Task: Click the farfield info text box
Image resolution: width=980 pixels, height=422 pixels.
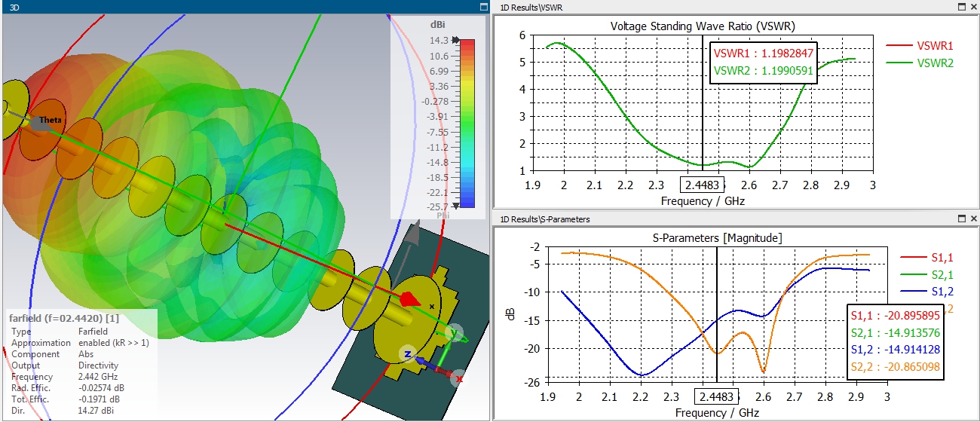Action: pos(81,364)
